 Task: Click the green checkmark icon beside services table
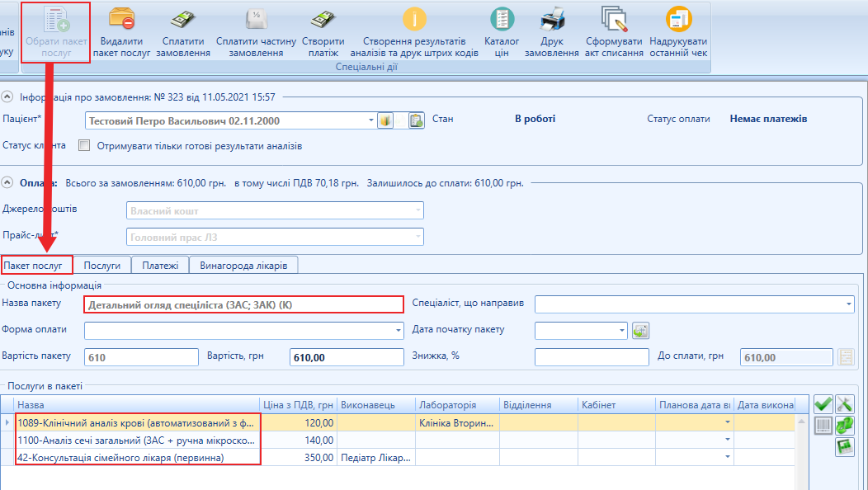click(x=823, y=404)
